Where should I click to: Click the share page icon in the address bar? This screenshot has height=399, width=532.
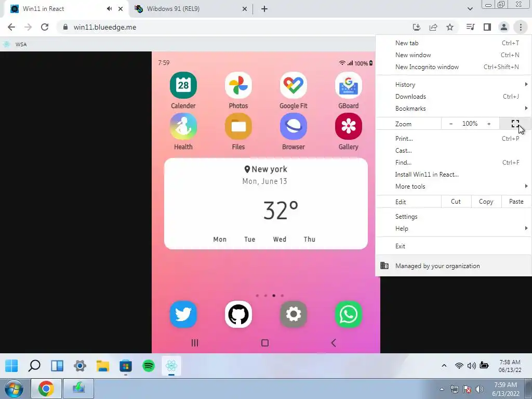point(433,27)
